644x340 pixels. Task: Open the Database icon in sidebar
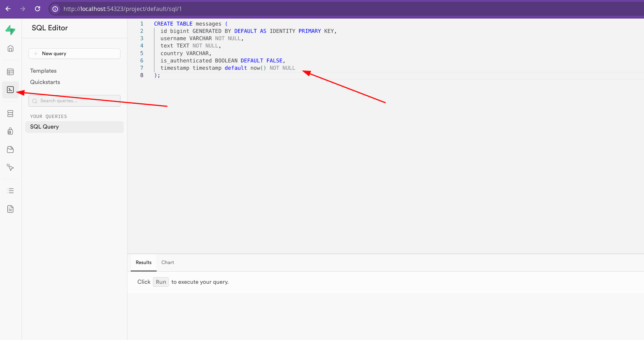tap(11, 114)
